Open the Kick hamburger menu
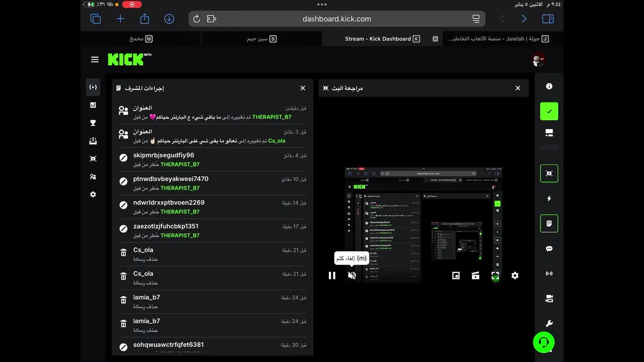Viewport: 644px width, 362px height. [95, 59]
